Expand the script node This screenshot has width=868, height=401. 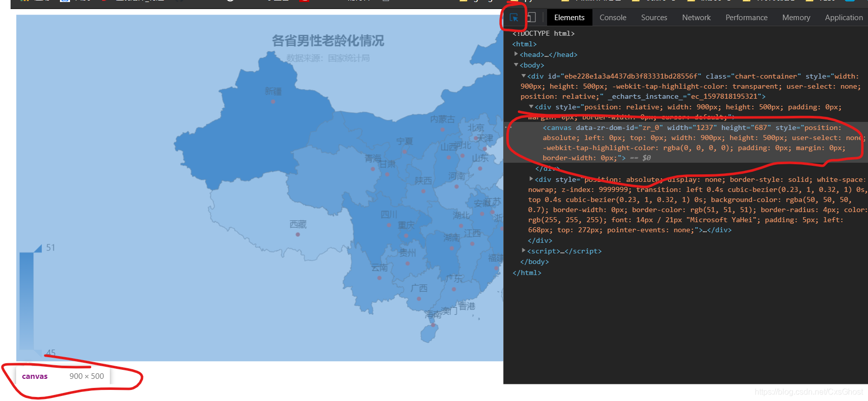(523, 250)
